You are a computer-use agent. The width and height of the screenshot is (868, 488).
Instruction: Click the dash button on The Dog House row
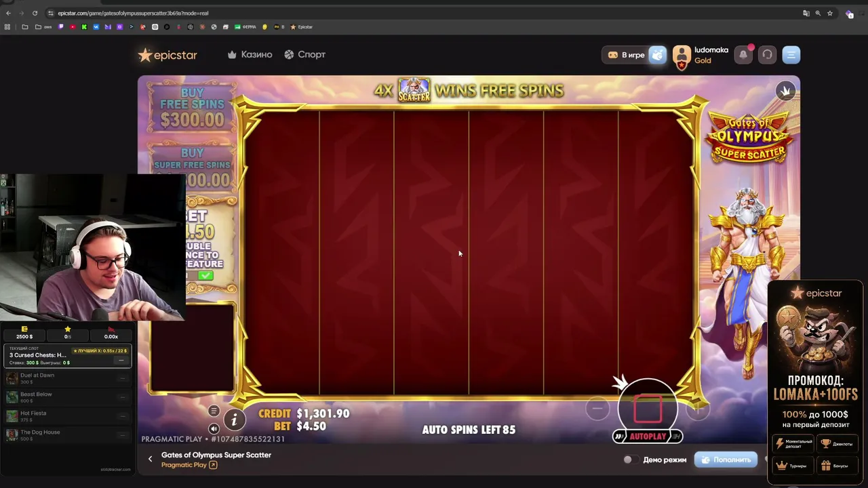(x=122, y=435)
